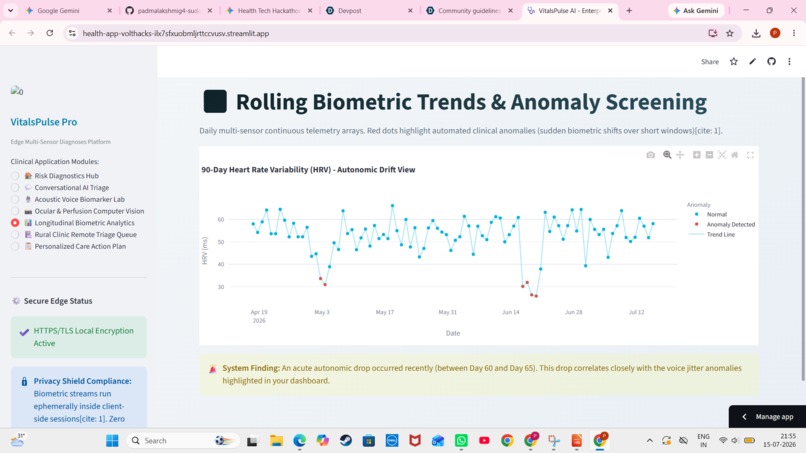Click the Zoom out minus icon on the chart

pos(709,155)
